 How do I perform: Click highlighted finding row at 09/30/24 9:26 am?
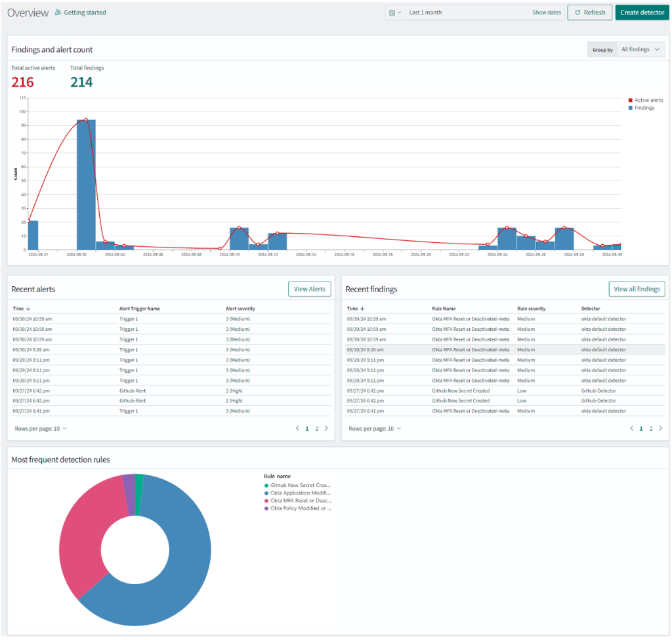click(505, 350)
